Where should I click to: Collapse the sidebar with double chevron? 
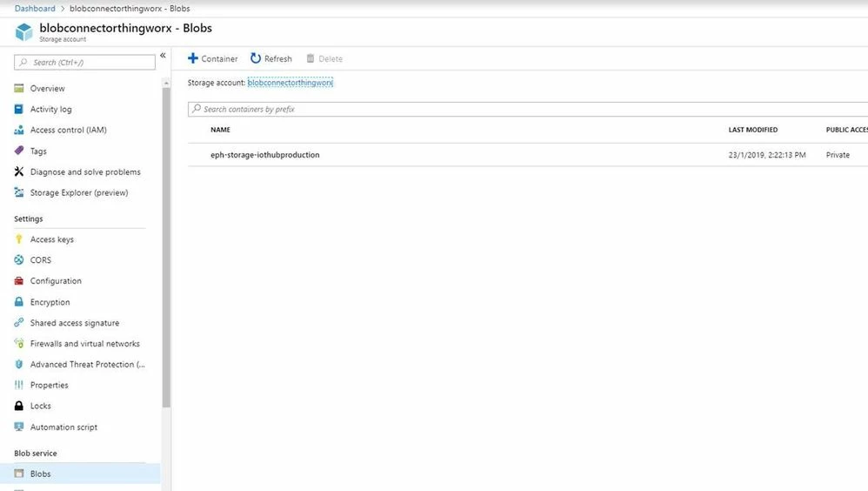[x=163, y=56]
